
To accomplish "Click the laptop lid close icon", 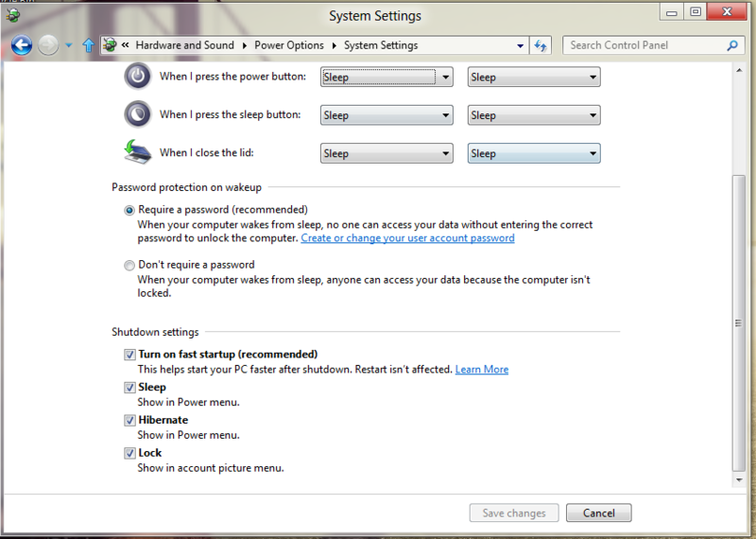I will (137, 152).
